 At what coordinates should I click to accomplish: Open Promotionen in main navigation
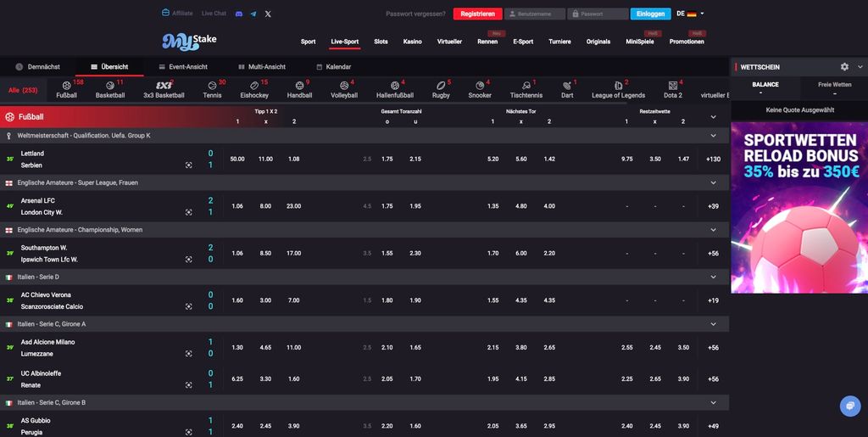687,42
